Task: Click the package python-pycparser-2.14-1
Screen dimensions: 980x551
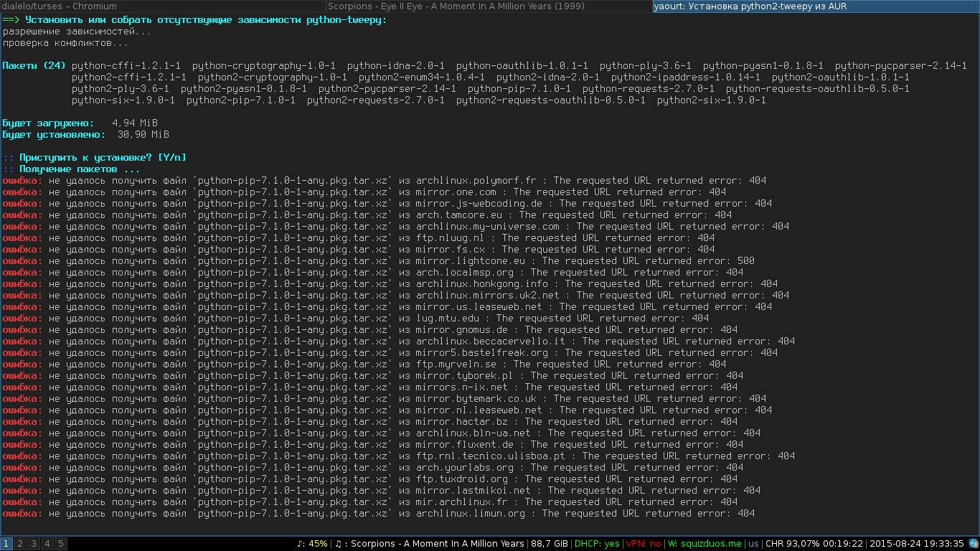Action: (x=901, y=66)
